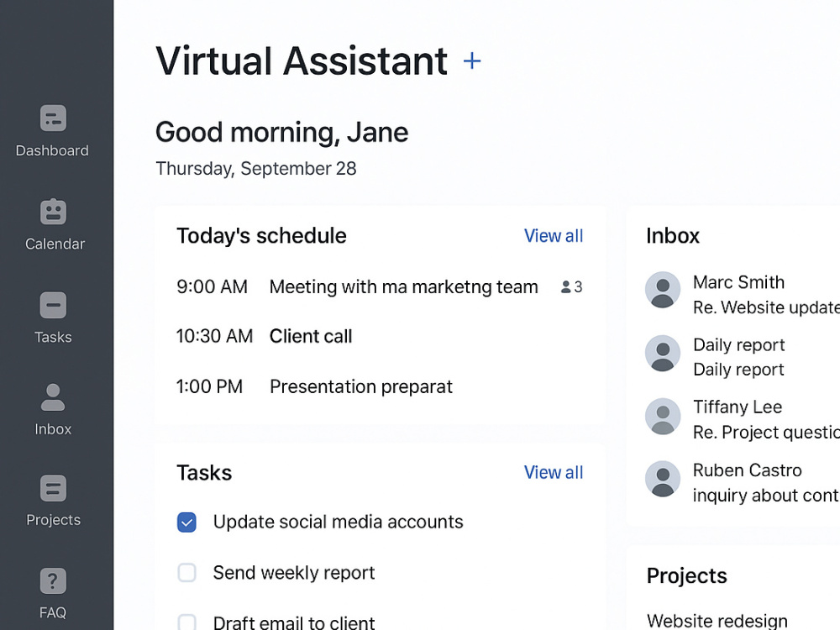This screenshot has height=630, width=840.
Task: Open the Tasks sidebar icon
Action: (53, 306)
